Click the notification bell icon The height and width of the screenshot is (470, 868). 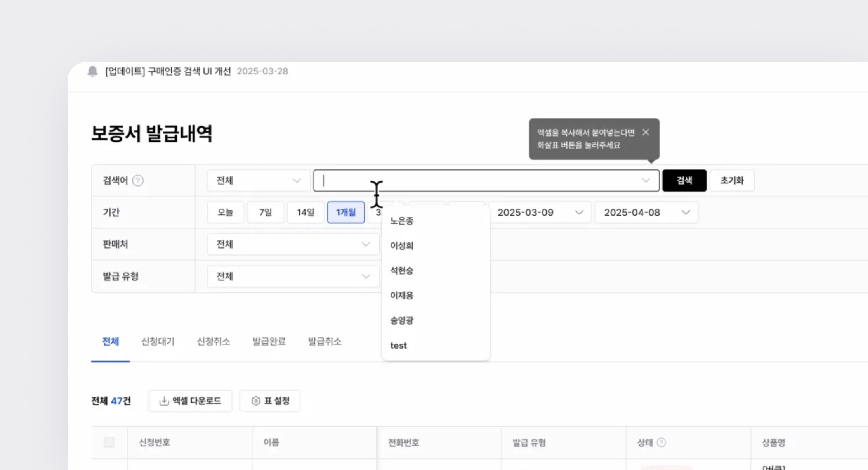[92, 71]
